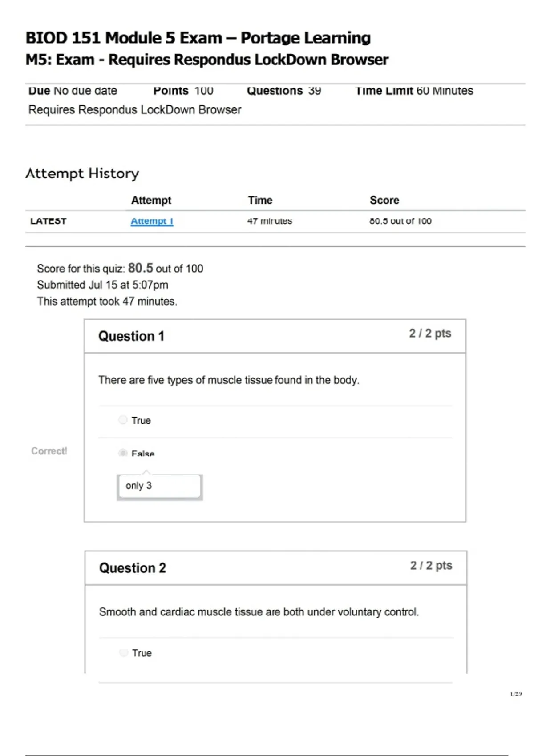Image resolution: width=534 pixels, height=756 pixels.
Task: Click the 'only 3' answer comment box
Action: 159,486
